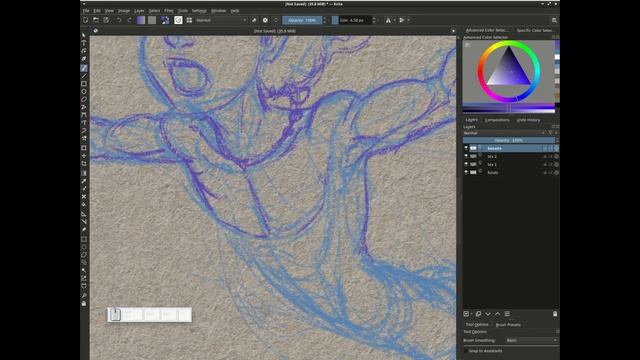Image resolution: width=640 pixels, height=360 pixels.
Task: Select the Rectangle shape tool
Action: [x=84, y=84]
